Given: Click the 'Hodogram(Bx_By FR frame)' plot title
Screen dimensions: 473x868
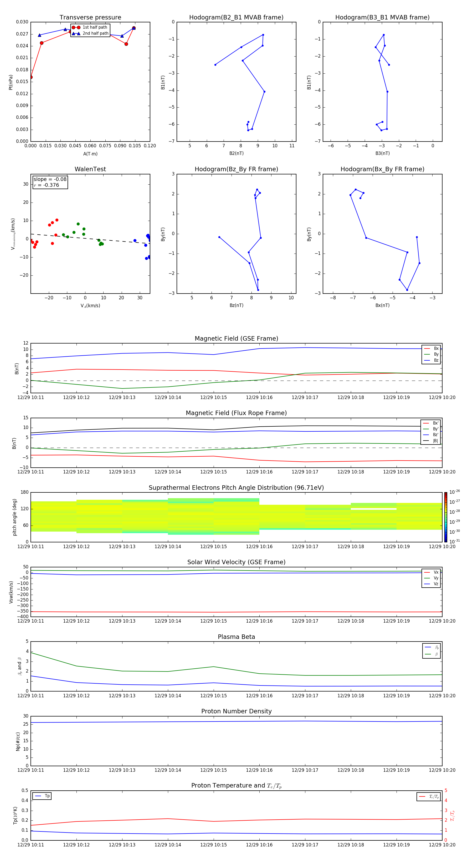Looking at the screenshot, I should point(382,169).
